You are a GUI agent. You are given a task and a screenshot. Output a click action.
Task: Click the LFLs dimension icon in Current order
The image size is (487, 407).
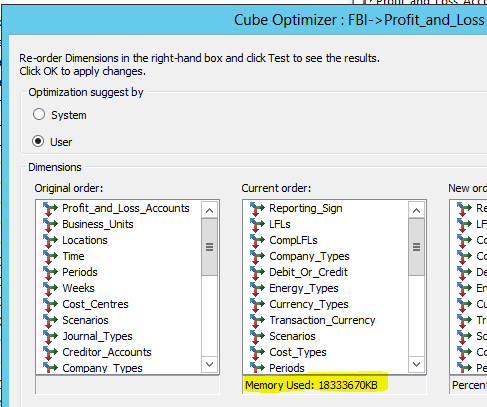click(x=257, y=225)
